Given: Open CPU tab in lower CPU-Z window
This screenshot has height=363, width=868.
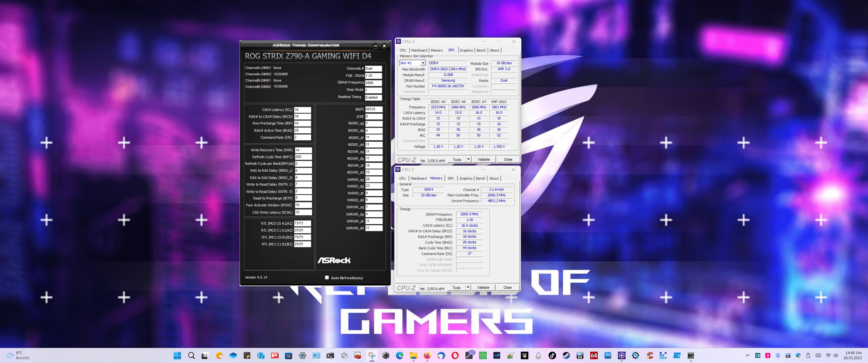Looking at the screenshot, I should pyautogui.click(x=402, y=178).
